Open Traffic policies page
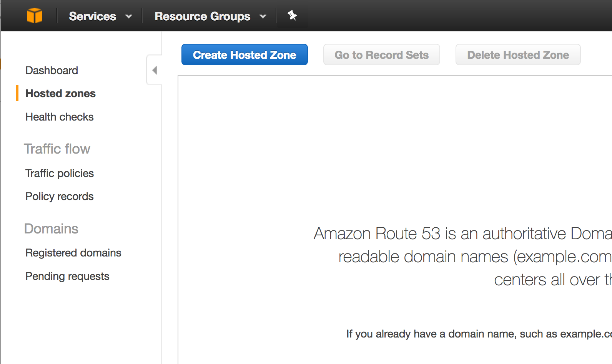 (60, 173)
